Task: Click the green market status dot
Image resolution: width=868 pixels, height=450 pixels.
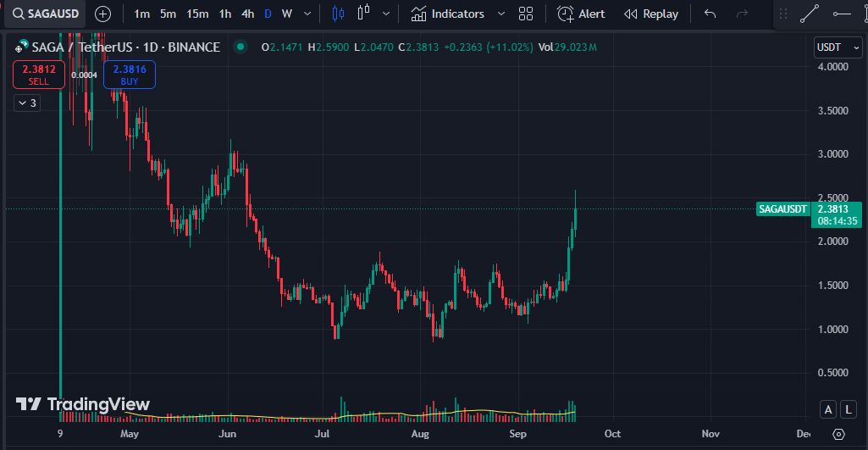Action: click(240, 47)
